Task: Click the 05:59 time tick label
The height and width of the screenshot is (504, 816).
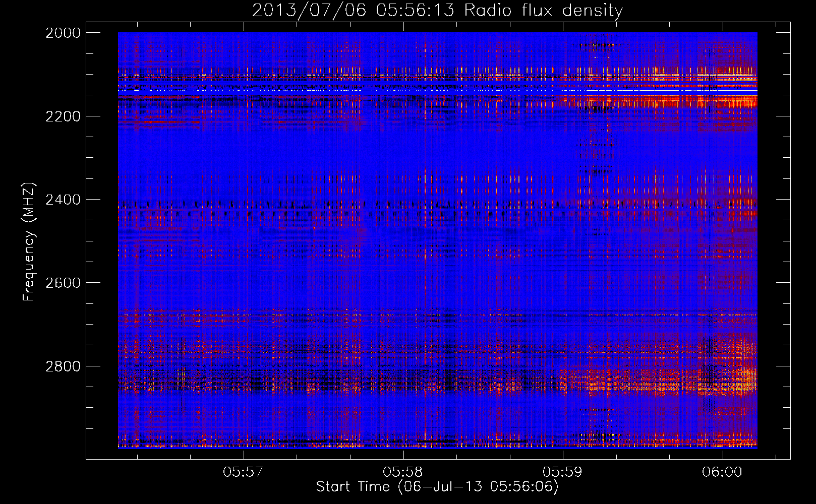Action: tap(563, 472)
